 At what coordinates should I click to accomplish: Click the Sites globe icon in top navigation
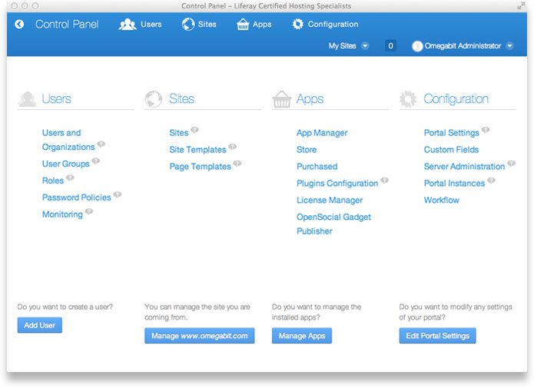coord(188,24)
